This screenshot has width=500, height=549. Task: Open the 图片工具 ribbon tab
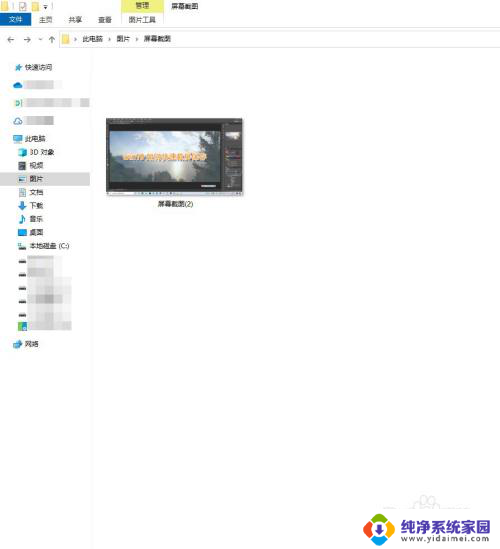pyautogui.click(x=142, y=20)
